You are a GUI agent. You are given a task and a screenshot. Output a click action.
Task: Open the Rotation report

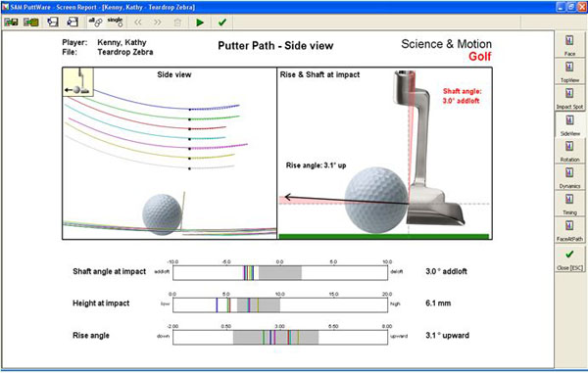pyautogui.click(x=569, y=150)
